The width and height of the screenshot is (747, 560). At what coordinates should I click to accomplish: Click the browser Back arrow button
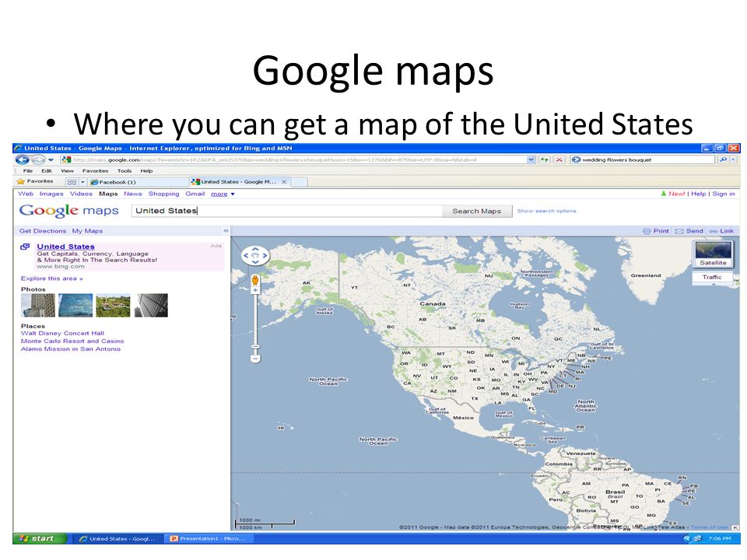tap(22, 160)
